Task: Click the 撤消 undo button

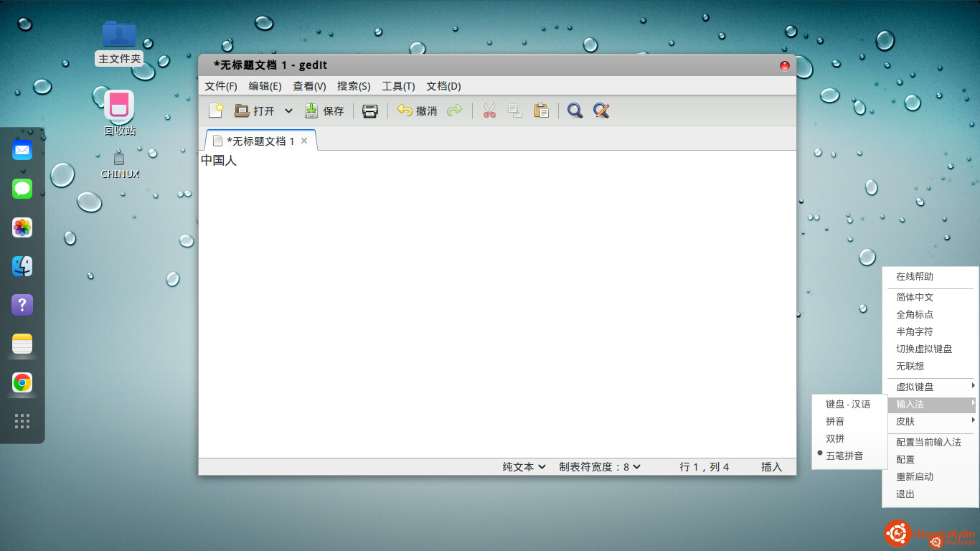Action: tap(417, 110)
